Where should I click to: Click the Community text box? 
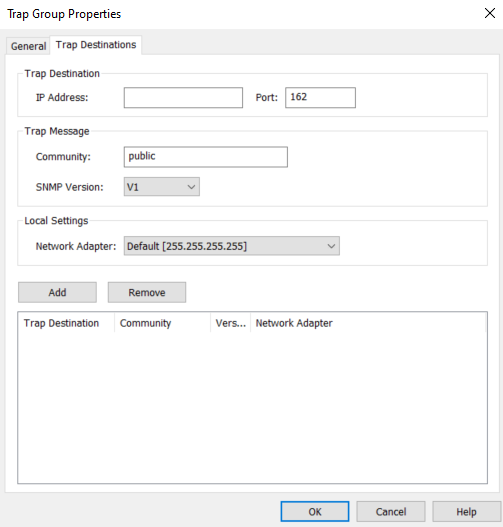pos(206,157)
